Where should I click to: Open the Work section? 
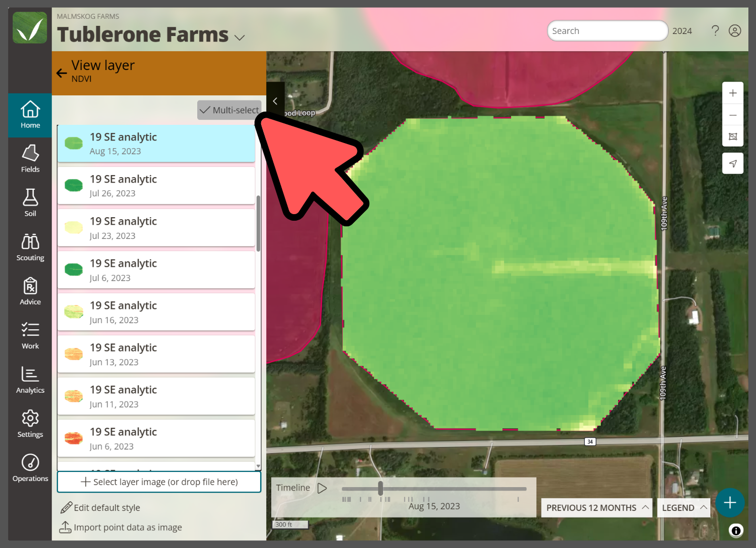tap(30, 336)
